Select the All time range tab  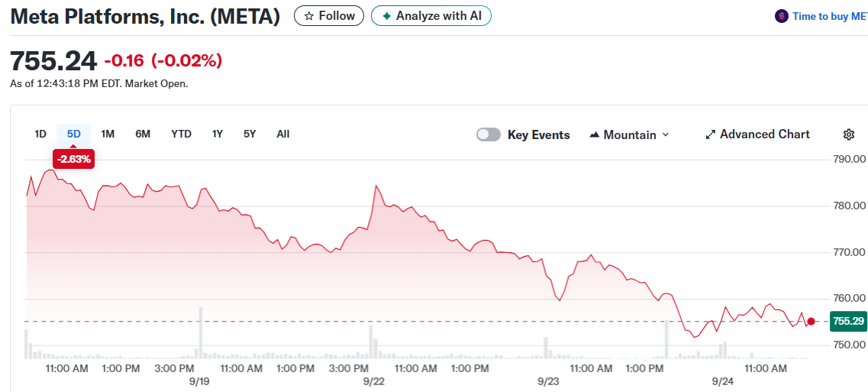click(x=283, y=134)
